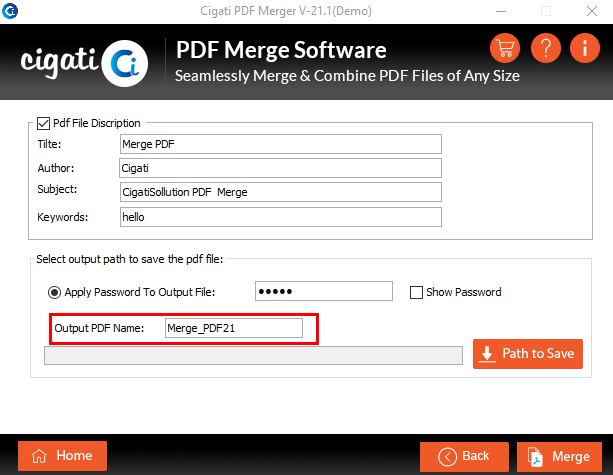The height and width of the screenshot is (475, 613).
Task: Click the app icon in title bar
Action: (10, 11)
